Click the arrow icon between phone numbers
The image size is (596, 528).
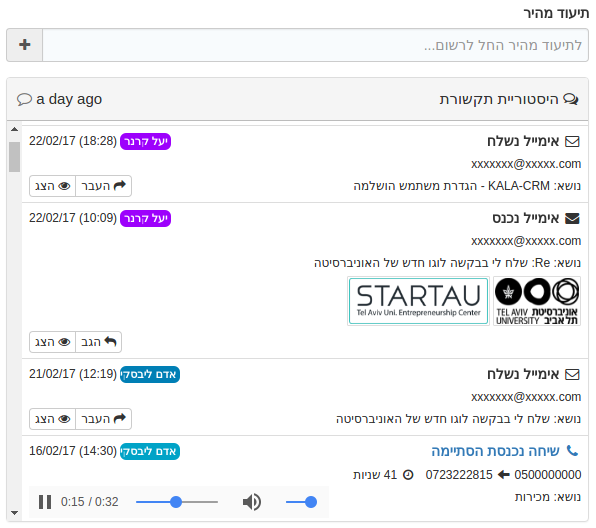[x=504, y=475]
